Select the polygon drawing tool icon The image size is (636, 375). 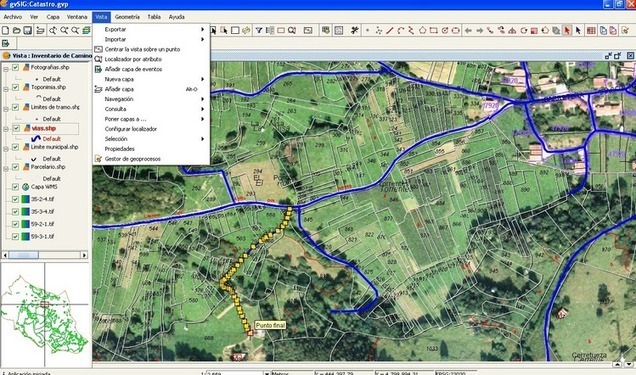click(x=422, y=30)
